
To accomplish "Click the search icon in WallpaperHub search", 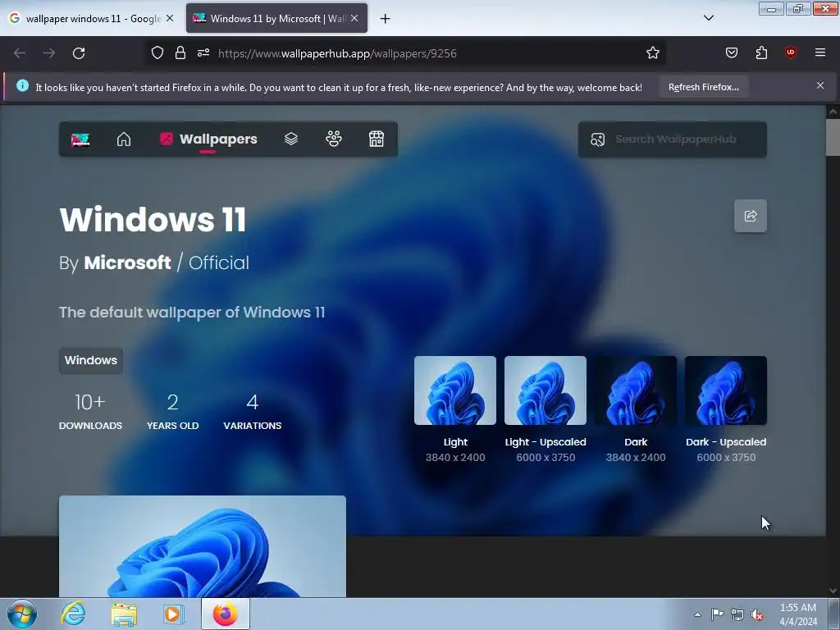I will 597,139.
